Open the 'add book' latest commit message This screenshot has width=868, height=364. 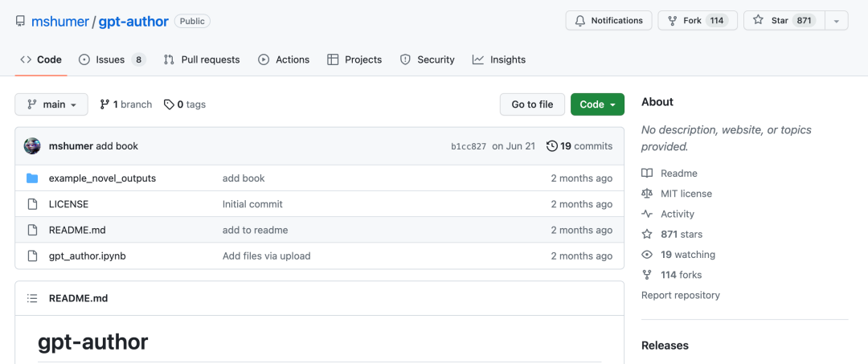[117, 146]
